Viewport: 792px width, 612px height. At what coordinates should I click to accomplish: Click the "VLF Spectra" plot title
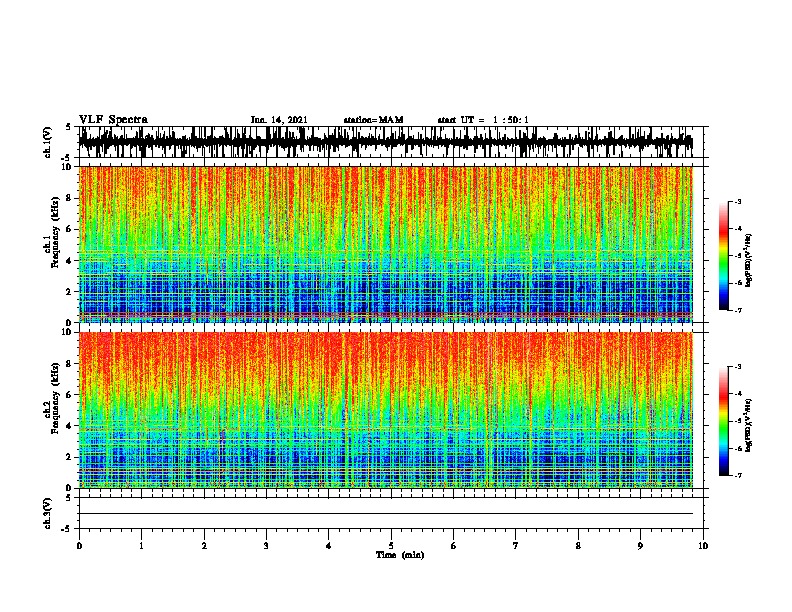coord(113,119)
